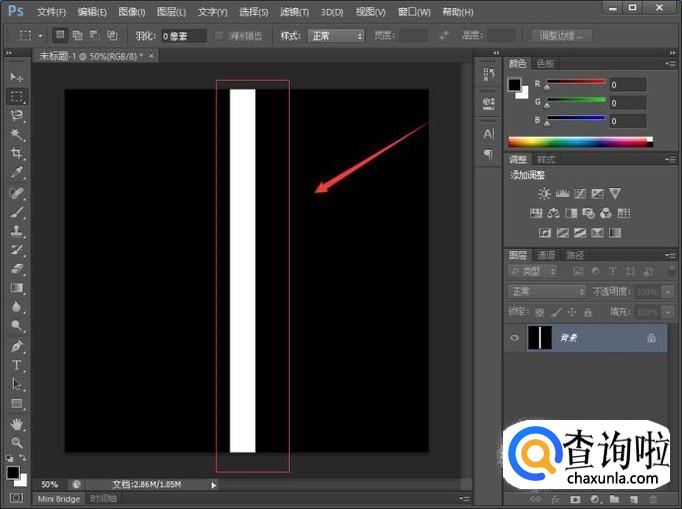Viewport: 682px width, 509px height.
Task: Select the Magic Wand tool
Action: click(17, 134)
